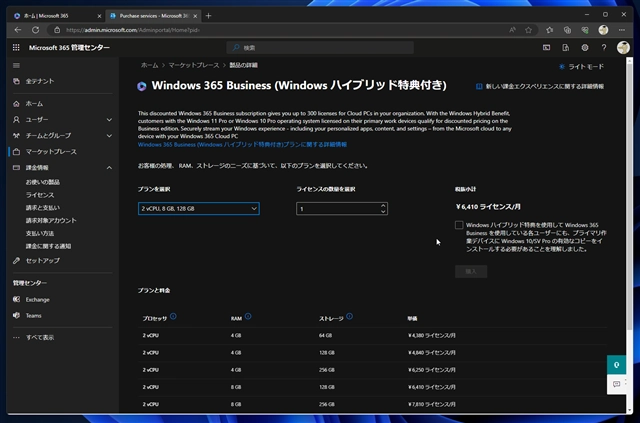Open the header document icon beside Cloud Shell

pyautogui.click(x=565, y=48)
